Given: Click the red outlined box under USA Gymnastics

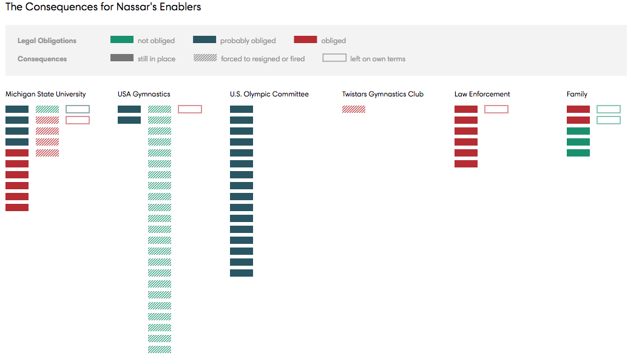Looking at the screenshot, I should click(190, 109).
